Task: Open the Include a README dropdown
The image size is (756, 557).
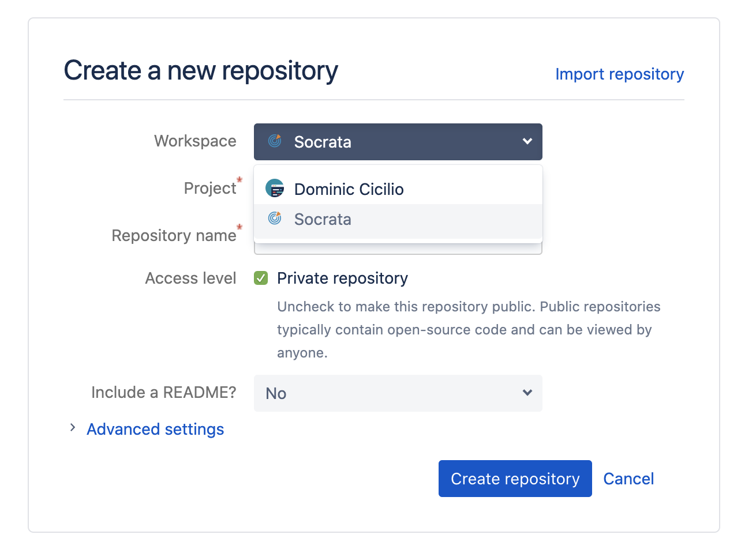Action: point(398,393)
